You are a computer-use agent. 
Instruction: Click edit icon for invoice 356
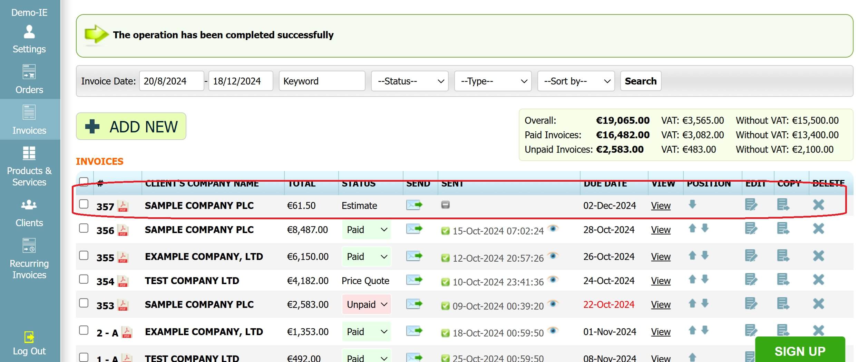751,228
